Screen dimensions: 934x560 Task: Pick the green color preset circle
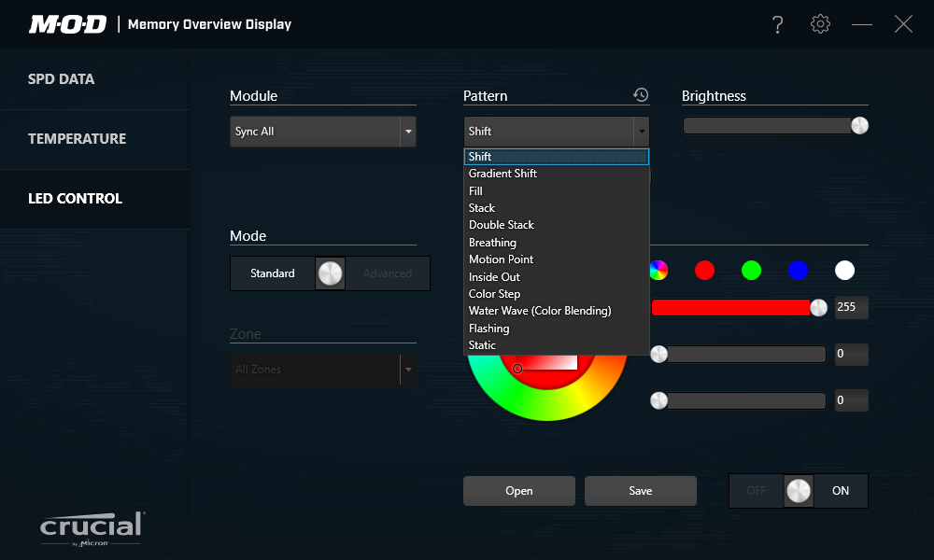tap(752, 271)
